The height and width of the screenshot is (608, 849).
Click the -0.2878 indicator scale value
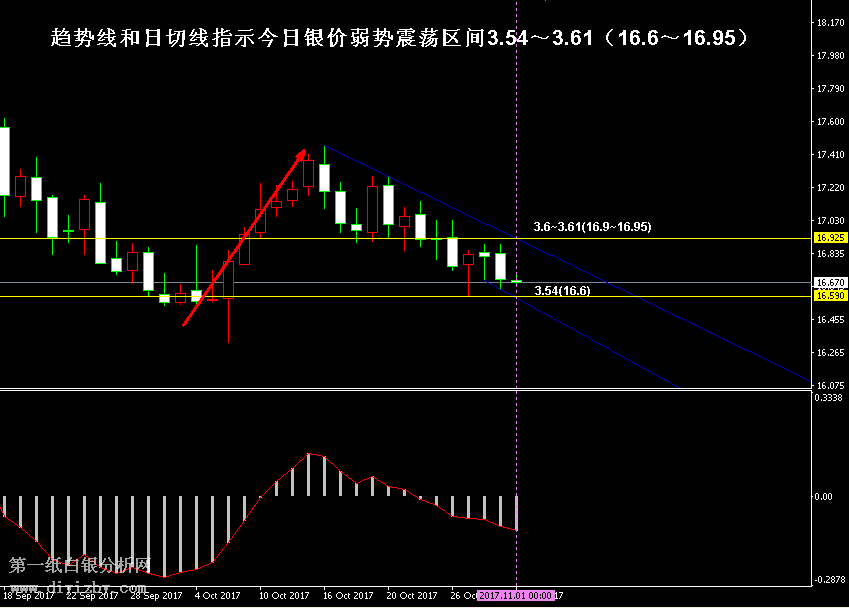829,580
